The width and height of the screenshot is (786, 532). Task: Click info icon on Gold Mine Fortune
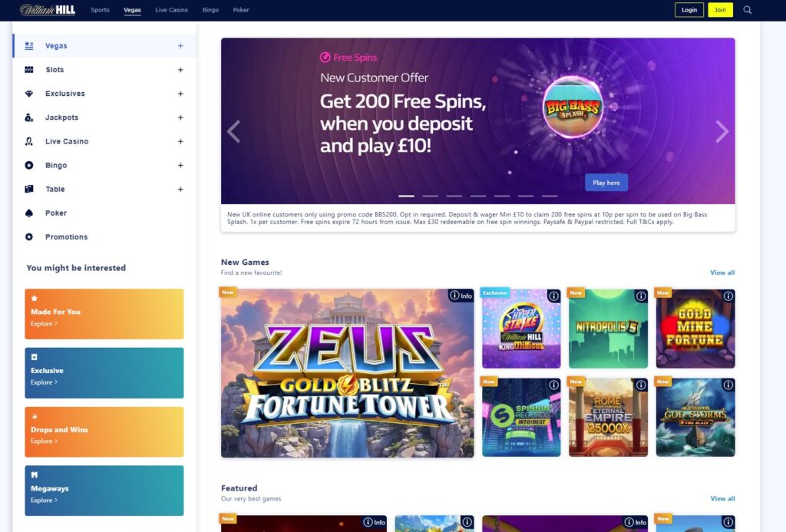click(728, 296)
